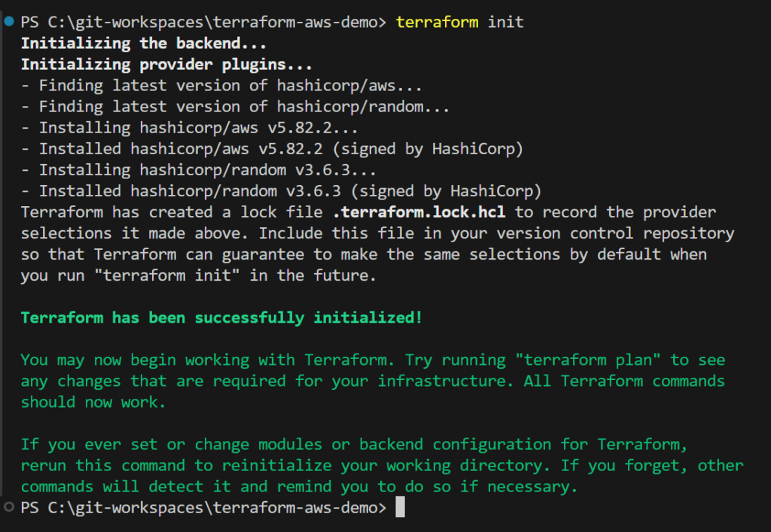Click 'so that Terraform can guarantee' line
The width and height of the screenshot is (771, 532).
click(364, 254)
